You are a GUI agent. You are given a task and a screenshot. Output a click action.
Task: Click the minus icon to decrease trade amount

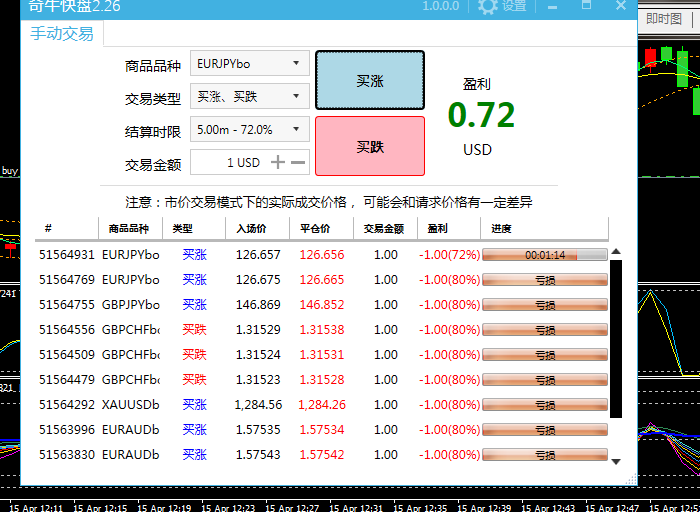[298, 162]
